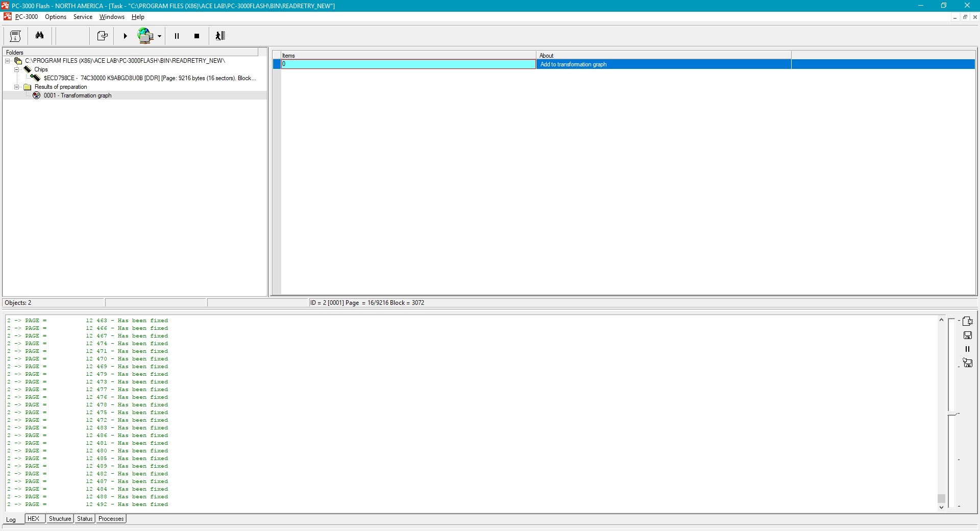Click the exit running-man toolbar icon
Viewport: 980px width, 531px height.
(220, 36)
